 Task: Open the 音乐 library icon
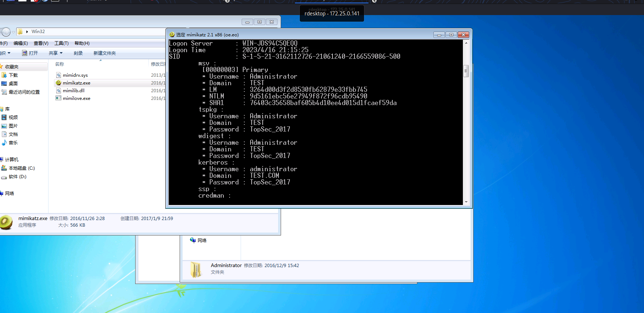4,143
